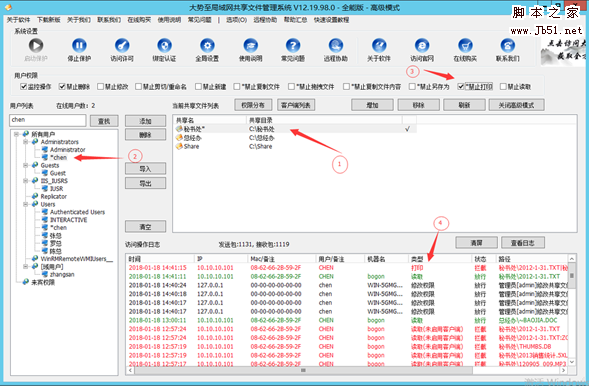This screenshot has height=386, width=589.
Task: Collapse the Administrators tree node
Action: click(26, 142)
